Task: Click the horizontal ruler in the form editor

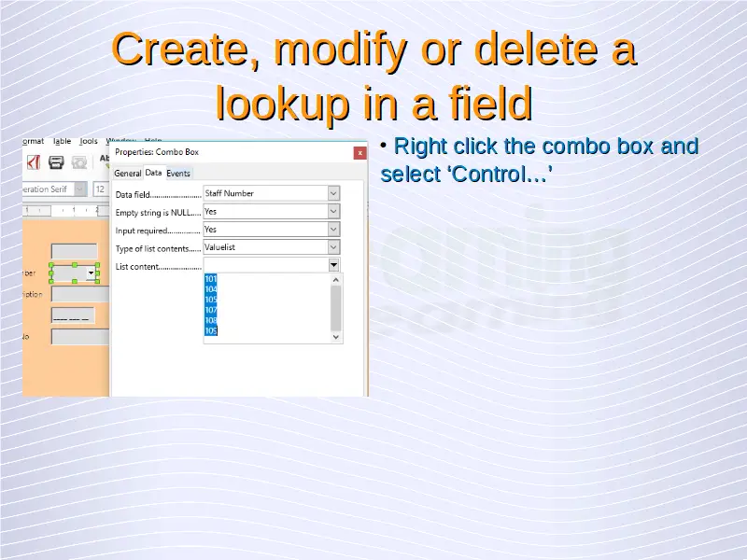Action: point(65,210)
